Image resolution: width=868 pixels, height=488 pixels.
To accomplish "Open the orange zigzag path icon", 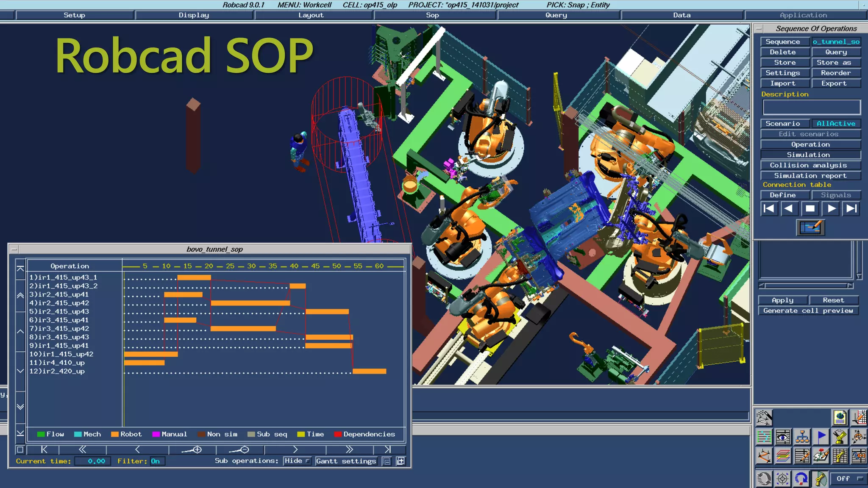I will (x=764, y=456).
